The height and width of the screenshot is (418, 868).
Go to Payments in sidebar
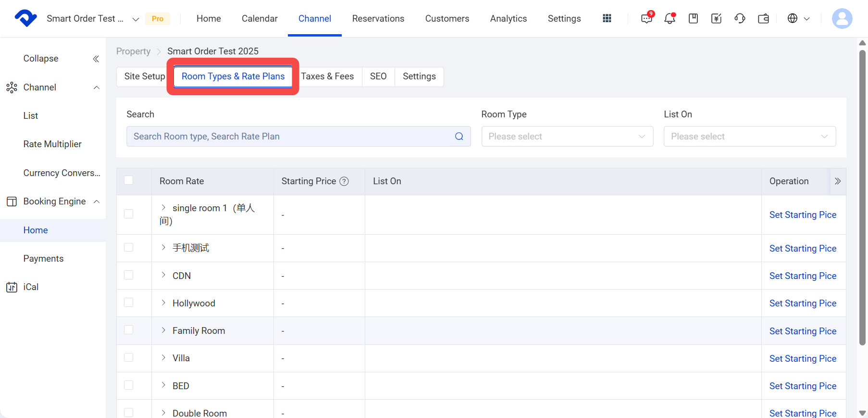coord(43,259)
